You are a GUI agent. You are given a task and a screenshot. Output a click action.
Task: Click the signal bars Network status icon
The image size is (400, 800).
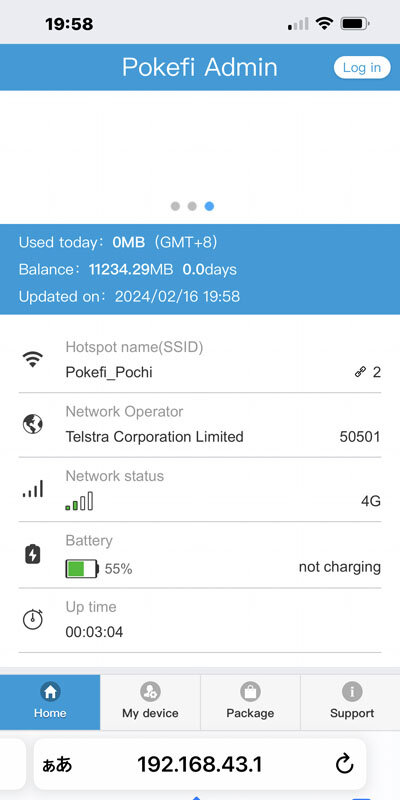point(33,489)
